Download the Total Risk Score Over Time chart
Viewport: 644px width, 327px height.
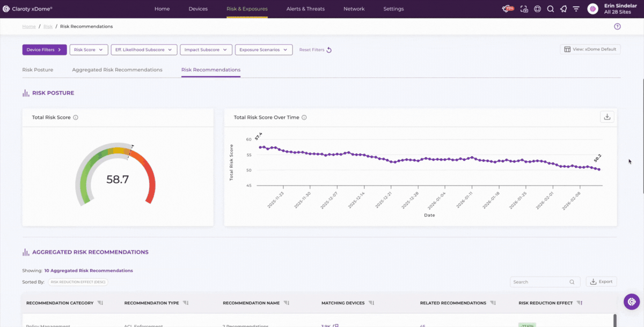607,117
